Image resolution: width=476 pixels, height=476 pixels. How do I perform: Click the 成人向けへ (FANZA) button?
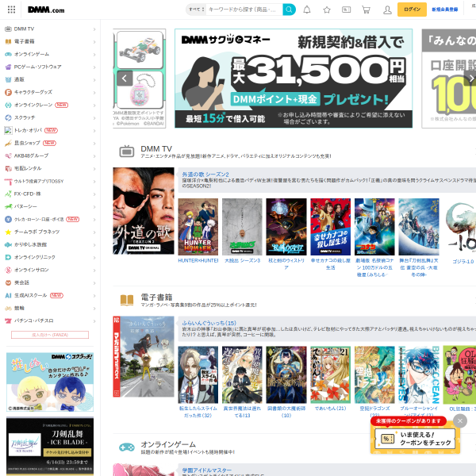(50, 335)
